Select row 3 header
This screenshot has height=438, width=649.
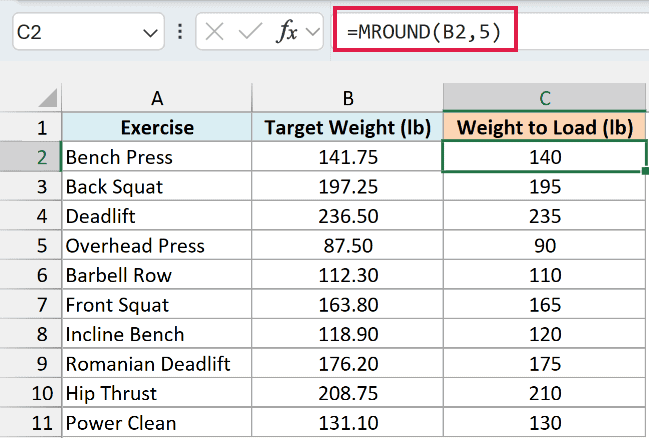point(31,187)
